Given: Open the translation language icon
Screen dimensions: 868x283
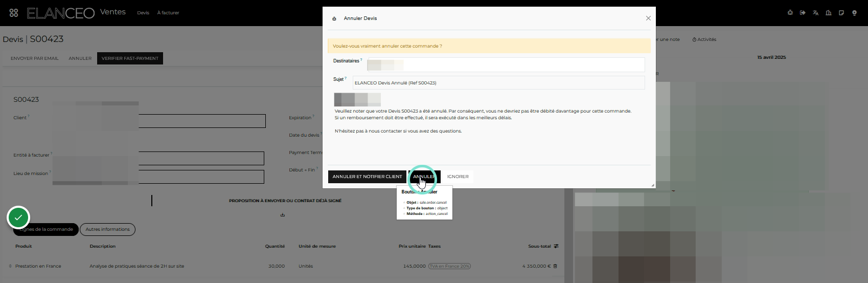Looking at the screenshot, I should pos(815,13).
